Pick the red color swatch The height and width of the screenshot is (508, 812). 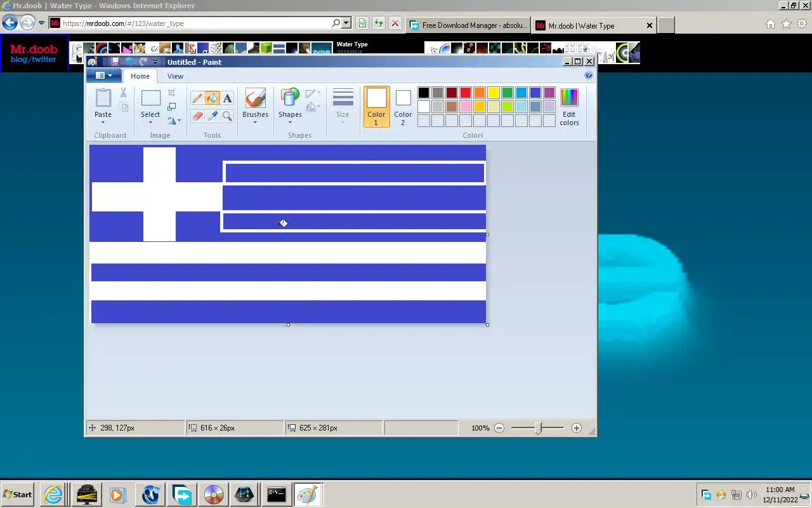(x=466, y=93)
